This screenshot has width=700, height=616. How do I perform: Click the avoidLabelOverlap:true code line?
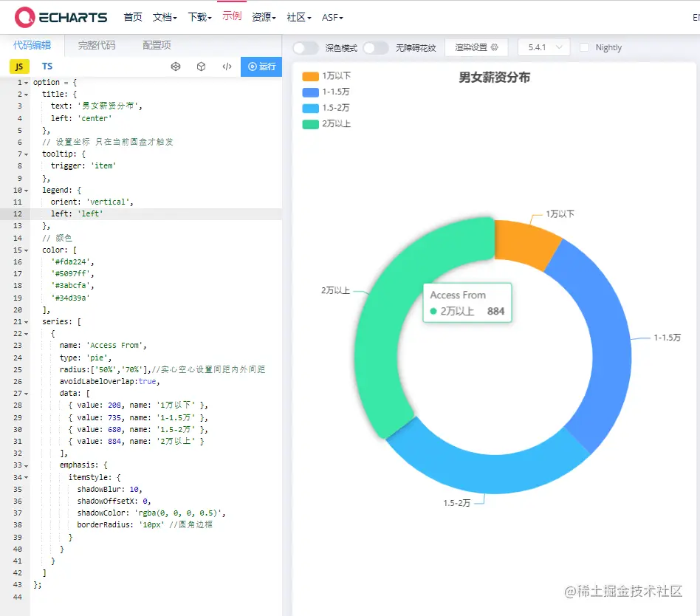click(110, 381)
